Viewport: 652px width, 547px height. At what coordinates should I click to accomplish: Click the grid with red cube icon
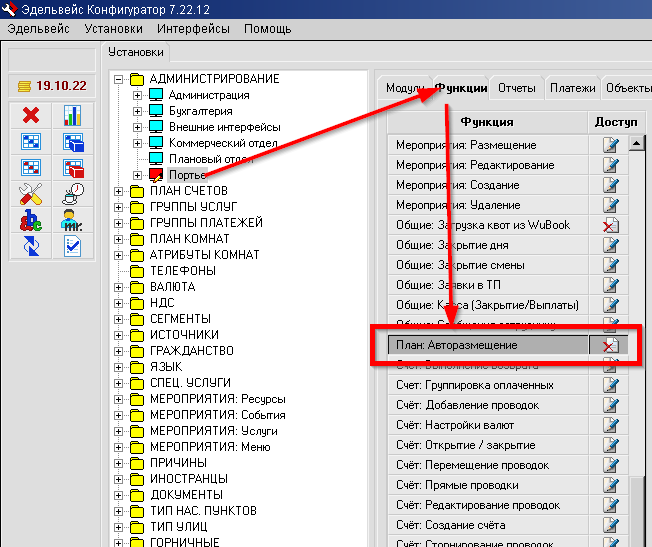tap(73, 168)
